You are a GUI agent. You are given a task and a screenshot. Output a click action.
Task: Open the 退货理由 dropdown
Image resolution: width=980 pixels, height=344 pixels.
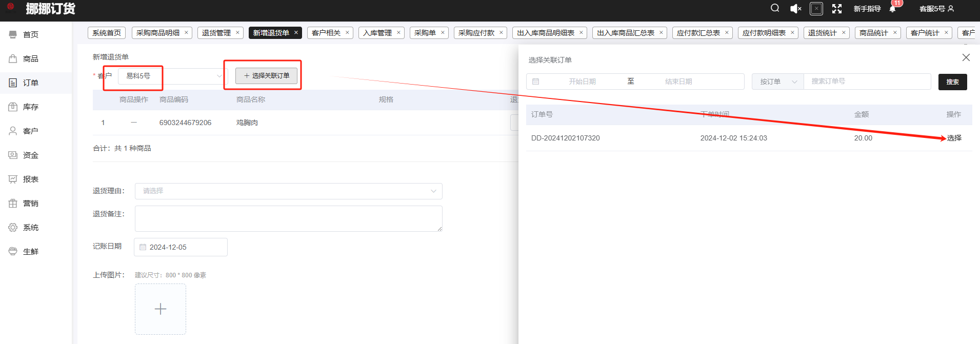pyautogui.click(x=288, y=191)
